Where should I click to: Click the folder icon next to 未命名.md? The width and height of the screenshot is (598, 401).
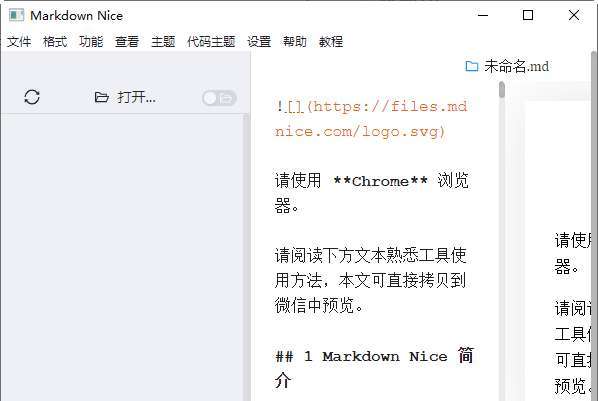tap(472, 66)
